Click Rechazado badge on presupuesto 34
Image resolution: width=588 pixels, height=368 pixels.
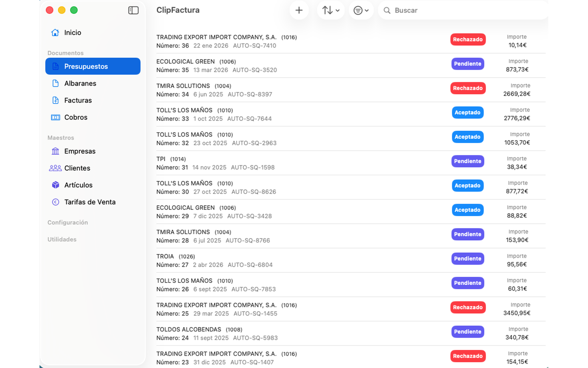point(468,88)
